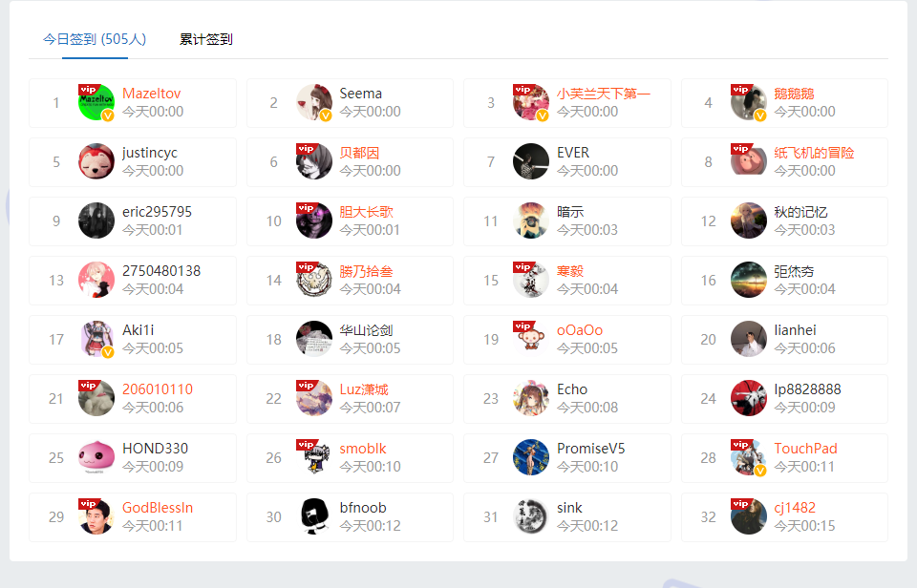This screenshot has height=588, width=917.
Task: Open HOND330's pink blob avatar
Action: pyautogui.click(x=96, y=457)
